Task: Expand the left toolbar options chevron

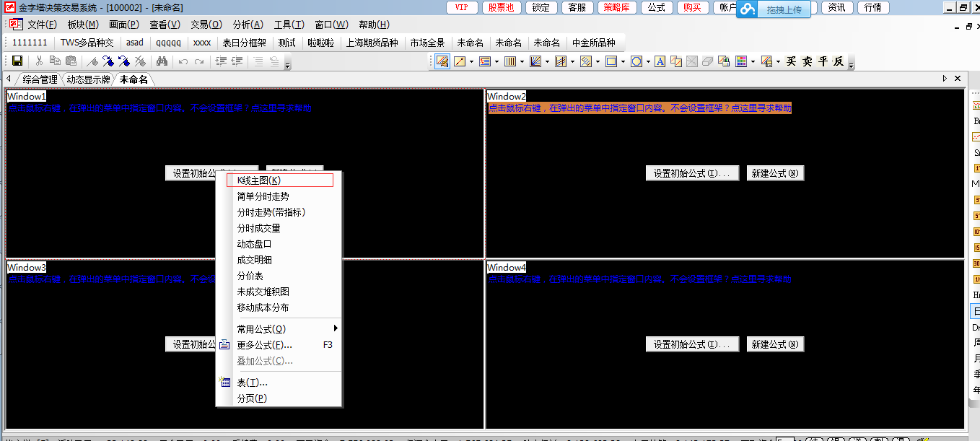Action: click(288, 65)
